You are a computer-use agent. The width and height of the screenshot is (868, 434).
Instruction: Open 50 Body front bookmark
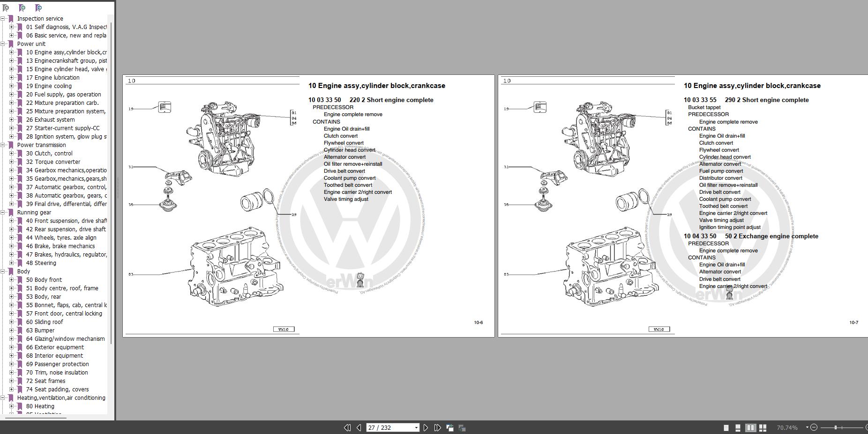tap(44, 280)
